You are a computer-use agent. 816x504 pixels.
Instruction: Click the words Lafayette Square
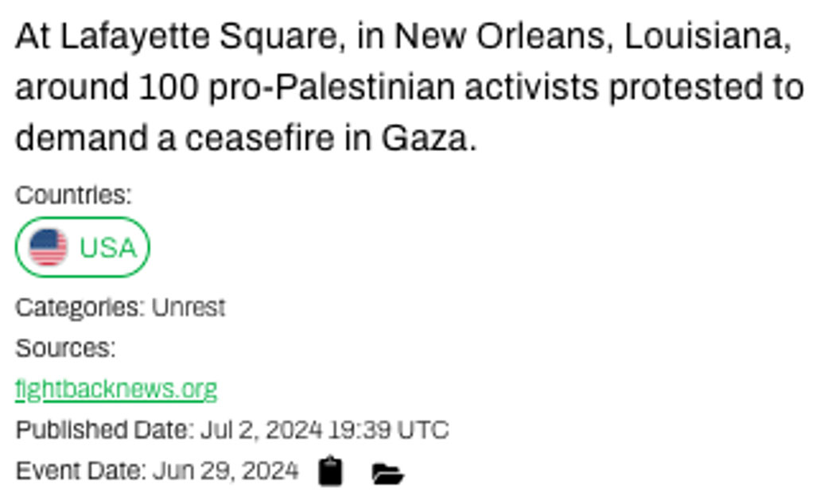pyautogui.click(x=202, y=37)
